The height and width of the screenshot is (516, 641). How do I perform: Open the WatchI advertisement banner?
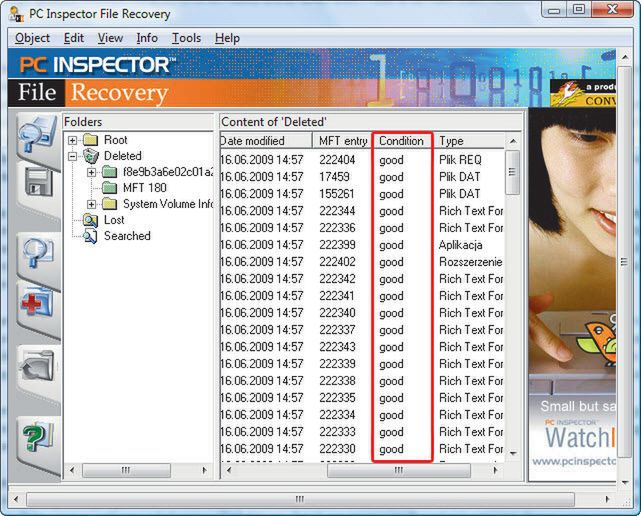572,294
